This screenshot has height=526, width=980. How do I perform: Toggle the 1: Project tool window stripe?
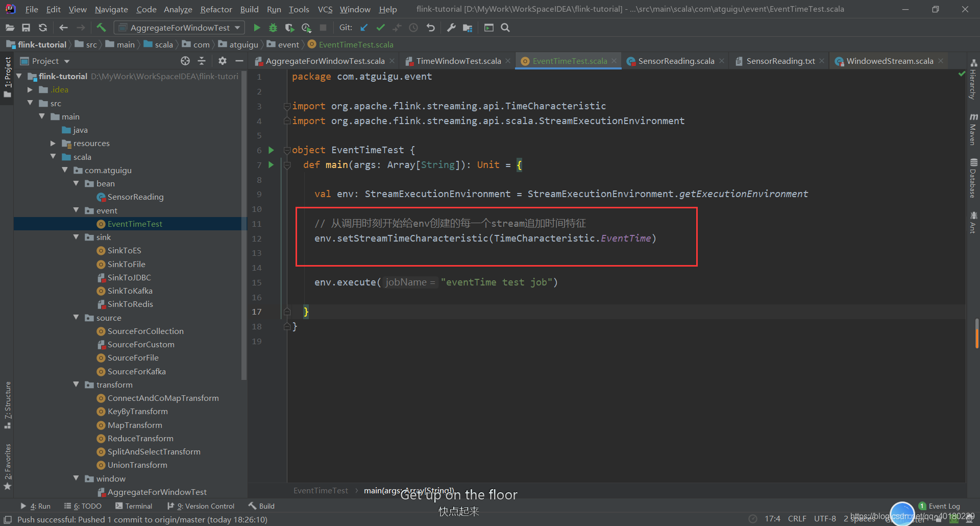[7, 77]
